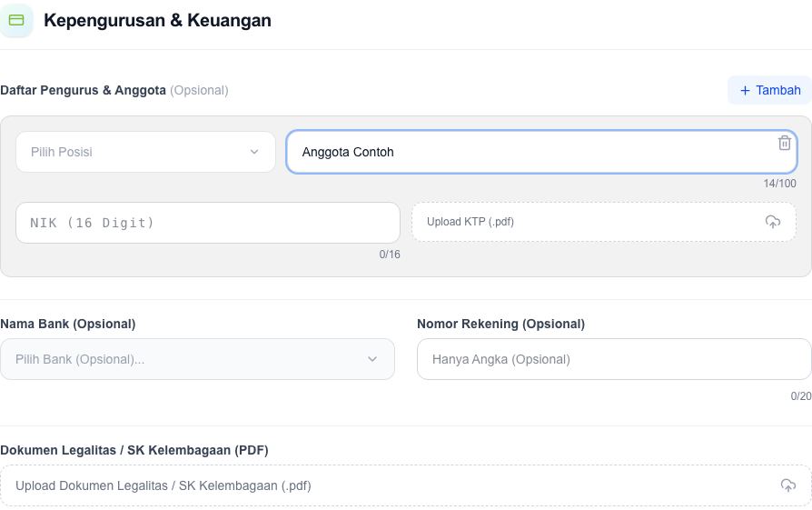Focus the NIK (16 Digit) input
The image size is (812, 510).
[208, 223]
